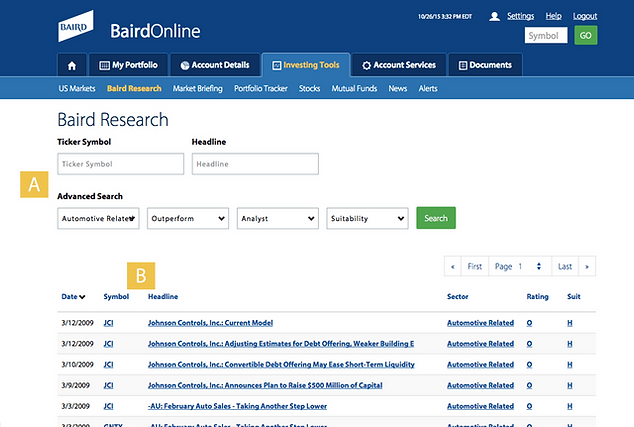
Task: Open the Documents tab
Action: coord(485,65)
